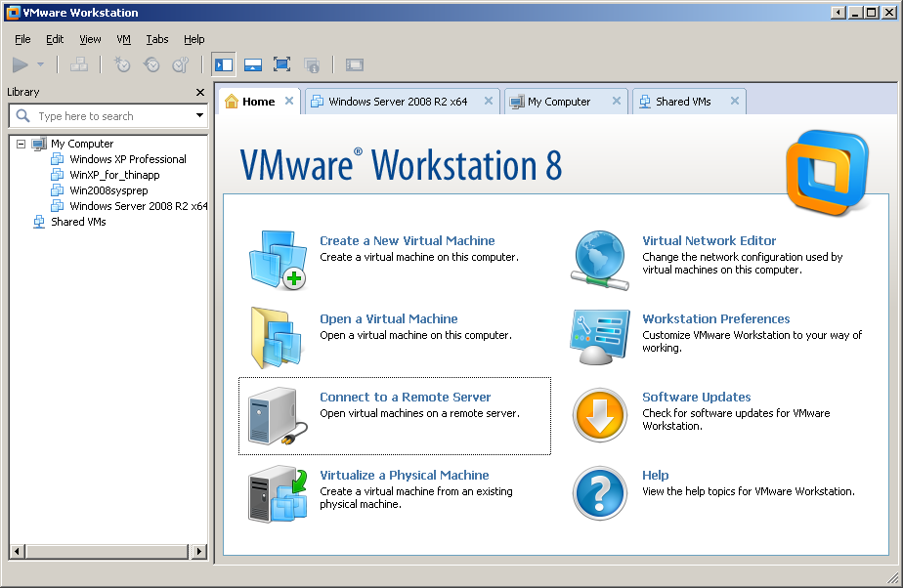Click Virtual Network Editor link
Image resolution: width=903 pixels, height=588 pixels.
[709, 240]
